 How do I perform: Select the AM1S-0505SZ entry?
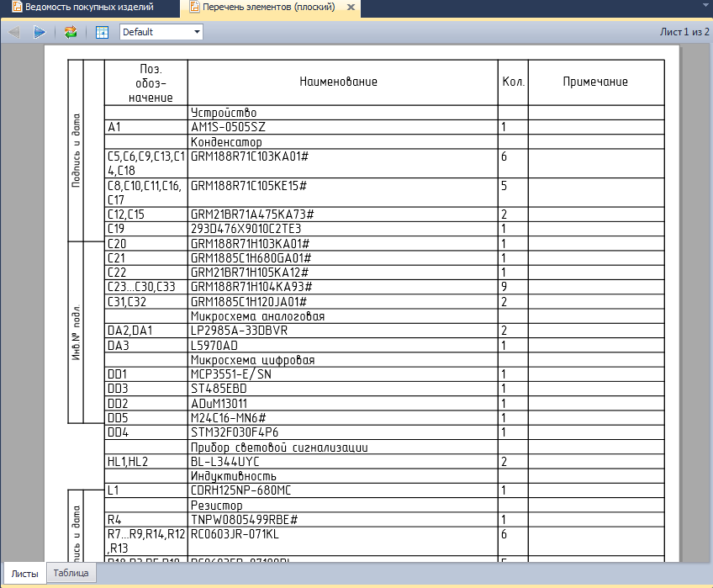pyautogui.click(x=227, y=127)
